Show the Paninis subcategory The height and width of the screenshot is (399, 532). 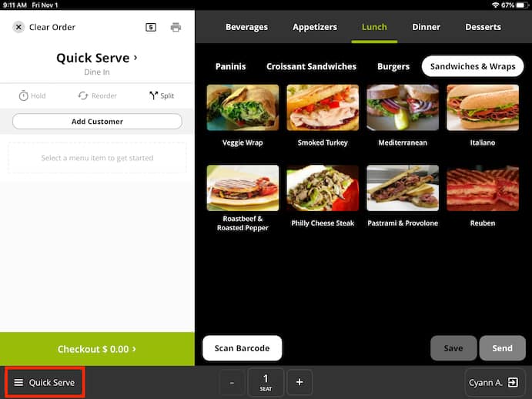pos(231,66)
